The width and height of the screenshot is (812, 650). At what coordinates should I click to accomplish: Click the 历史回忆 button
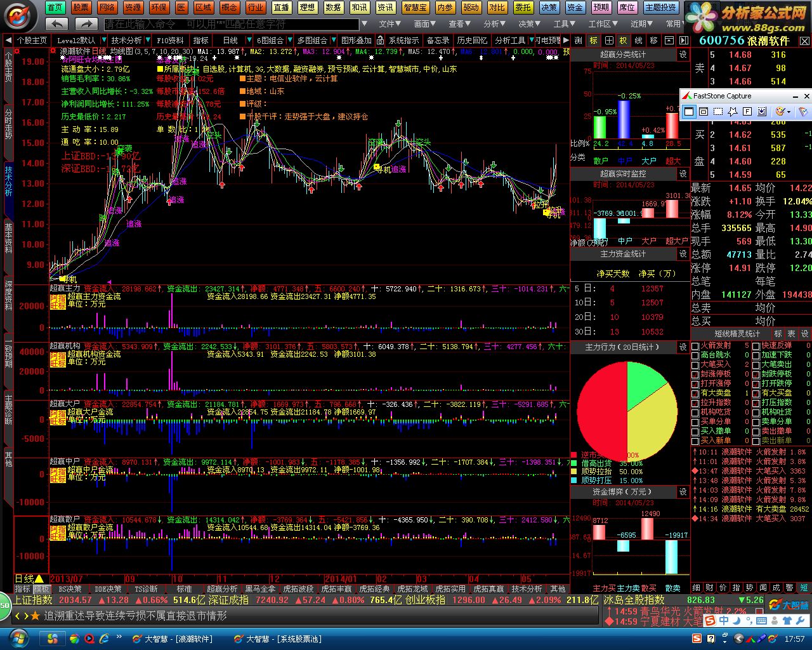[x=473, y=40]
